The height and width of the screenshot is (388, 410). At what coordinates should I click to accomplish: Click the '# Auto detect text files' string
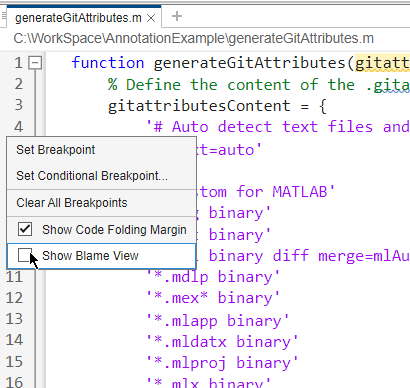pos(278,127)
